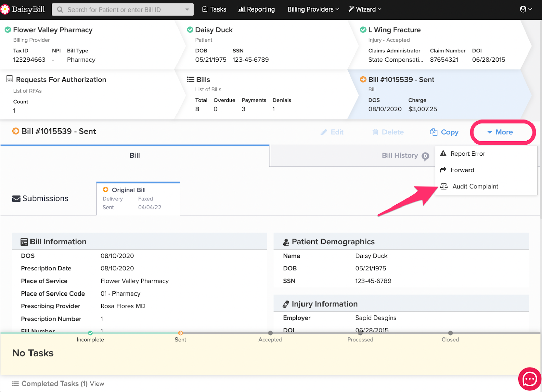
Task: Click the Place of Service Code value
Action: coord(120,293)
